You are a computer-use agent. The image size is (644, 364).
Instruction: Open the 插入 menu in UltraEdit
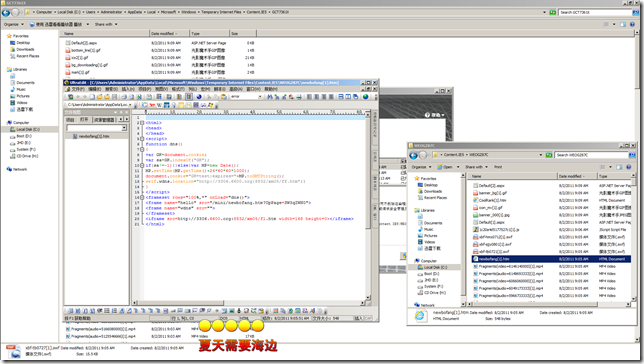pyautogui.click(x=128, y=89)
